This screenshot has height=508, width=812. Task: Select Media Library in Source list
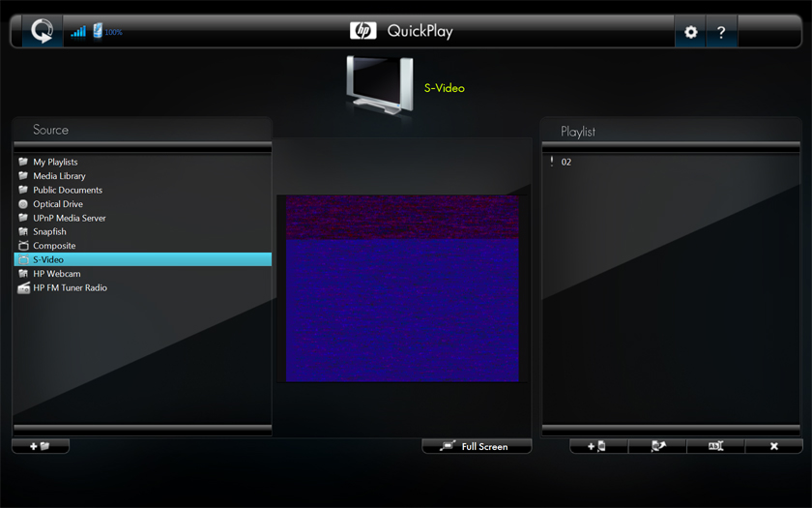click(x=142, y=176)
